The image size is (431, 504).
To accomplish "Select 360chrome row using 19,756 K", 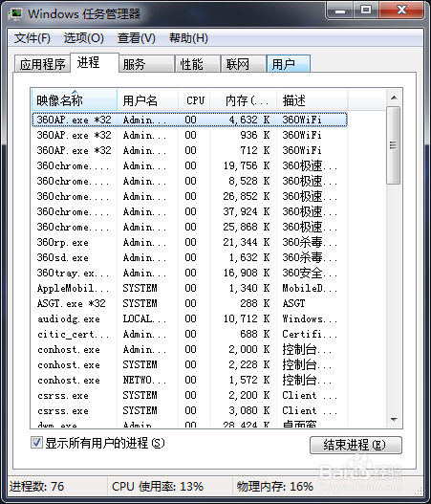I will 189,165.
